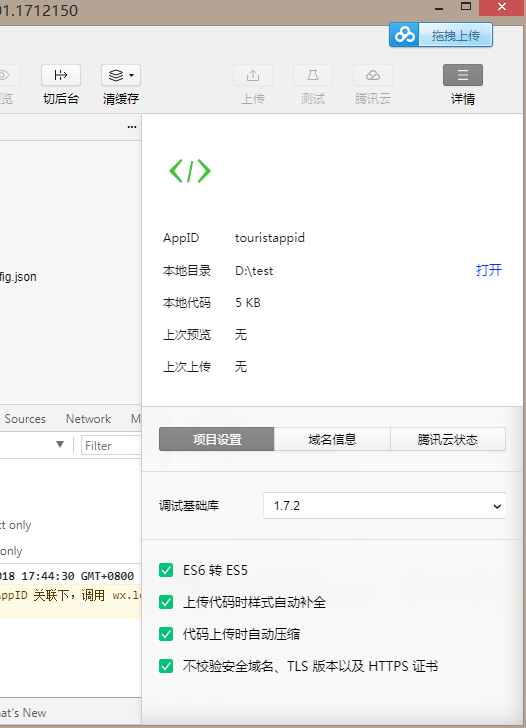Click the 切后台 label text
This screenshot has width=526, height=728.
(61, 99)
